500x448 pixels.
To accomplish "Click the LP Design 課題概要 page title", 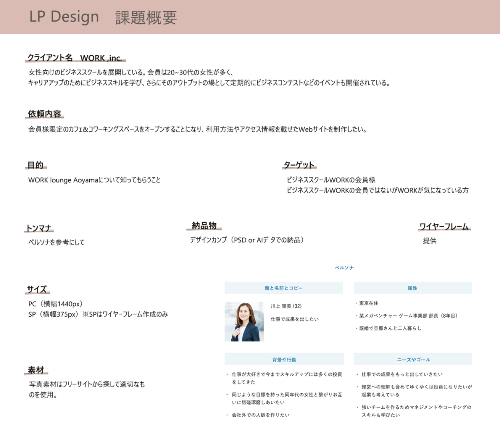I will 103,17.
